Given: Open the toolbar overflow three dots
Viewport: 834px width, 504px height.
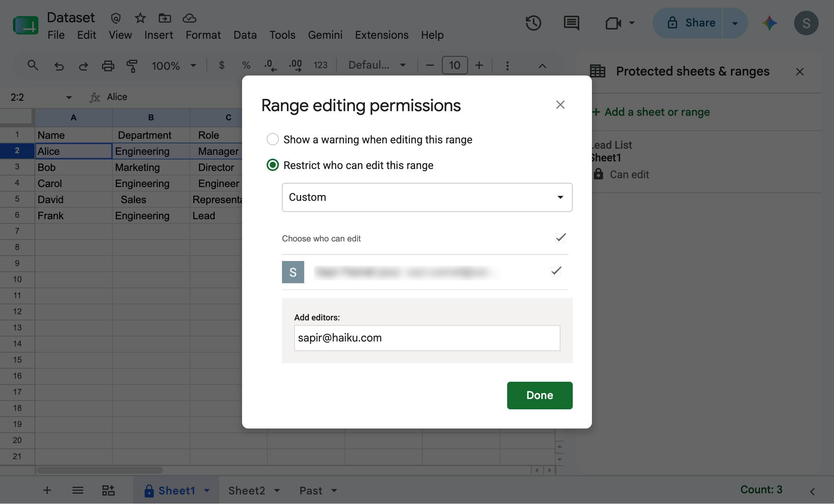Looking at the screenshot, I should tap(507, 66).
